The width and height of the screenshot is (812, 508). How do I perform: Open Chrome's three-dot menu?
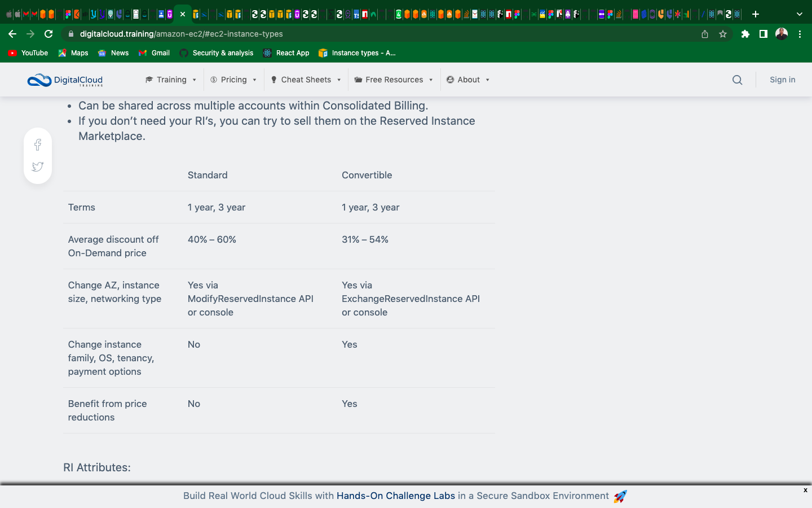(x=800, y=34)
